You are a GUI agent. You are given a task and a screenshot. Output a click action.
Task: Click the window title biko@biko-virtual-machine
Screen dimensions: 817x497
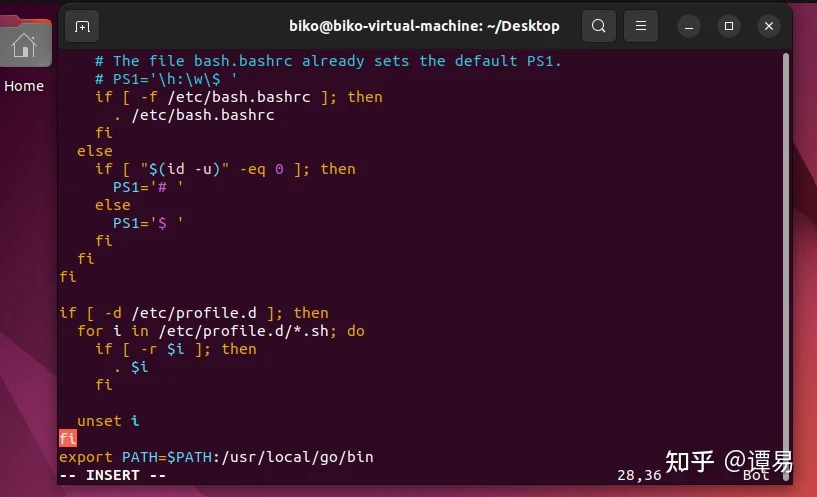(424, 26)
